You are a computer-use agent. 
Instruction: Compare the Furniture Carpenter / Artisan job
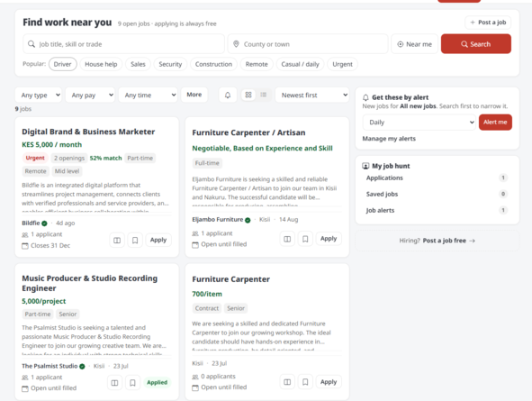pyautogui.click(x=287, y=239)
